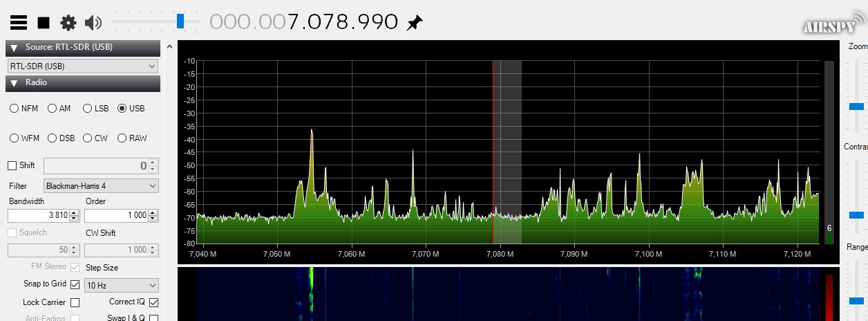
Task: Click the 7,060 M frequency axis label
Action: [352, 254]
